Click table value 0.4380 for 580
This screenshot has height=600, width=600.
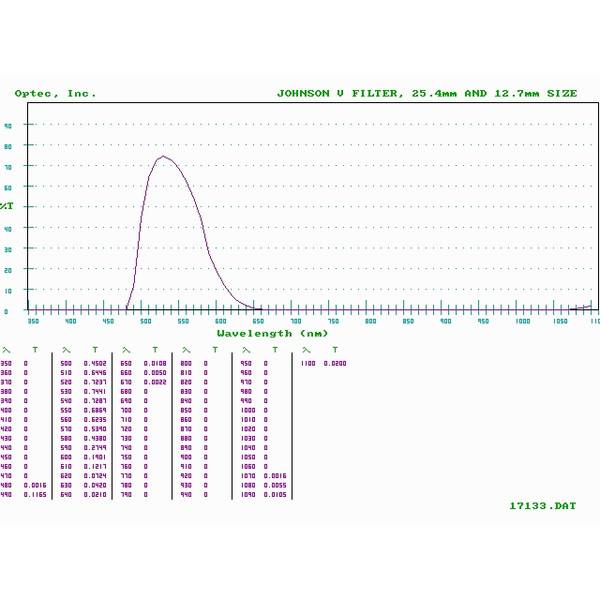click(95, 439)
